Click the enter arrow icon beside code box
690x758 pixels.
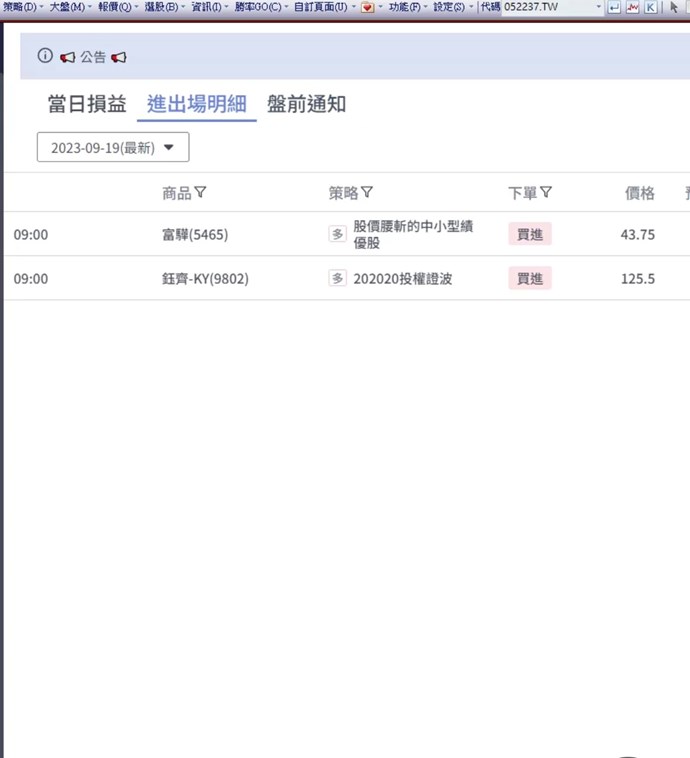coord(614,7)
